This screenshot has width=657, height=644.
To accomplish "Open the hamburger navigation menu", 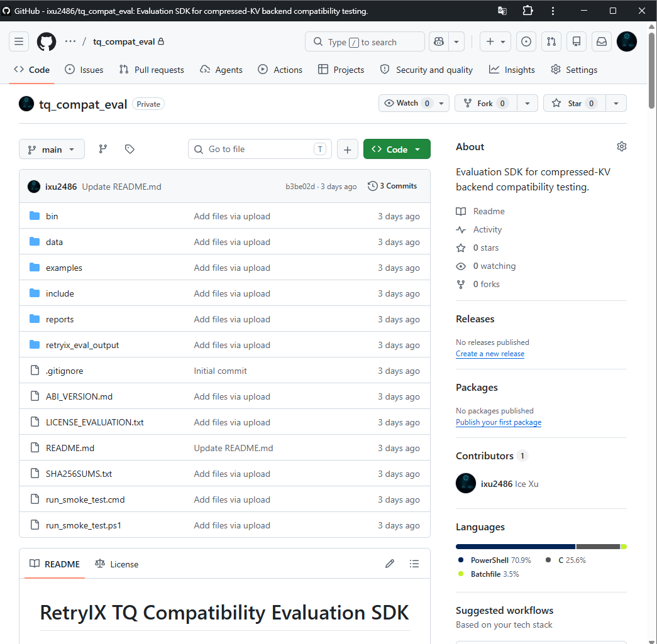I will pos(19,41).
